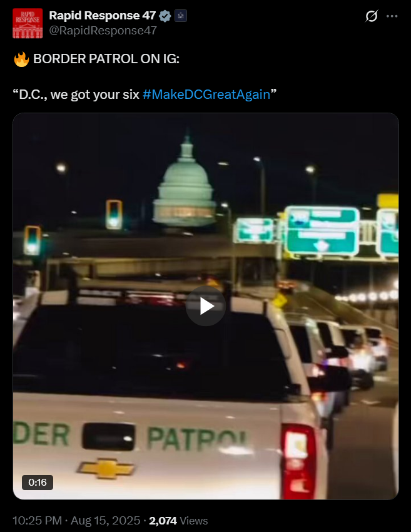Image resolution: width=411 pixels, height=532 pixels.
Task: Click the Rapid Response 47 display name
Action: (x=103, y=16)
